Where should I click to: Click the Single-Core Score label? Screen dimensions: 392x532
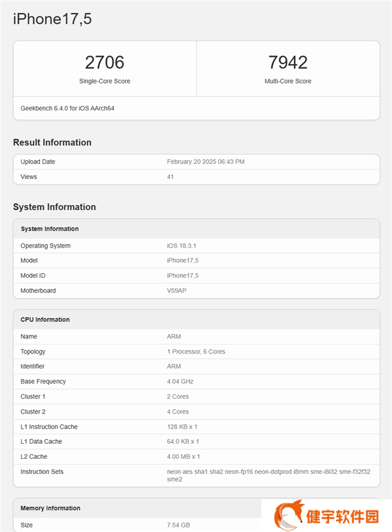pyautogui.click(x=105, y=81)
